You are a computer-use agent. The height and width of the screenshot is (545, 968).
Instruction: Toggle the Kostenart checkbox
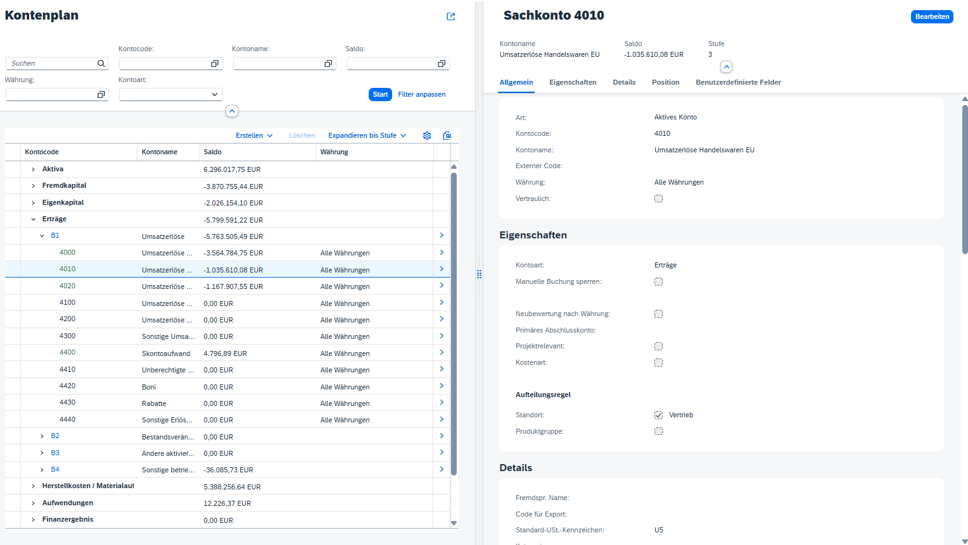[659, 362]
